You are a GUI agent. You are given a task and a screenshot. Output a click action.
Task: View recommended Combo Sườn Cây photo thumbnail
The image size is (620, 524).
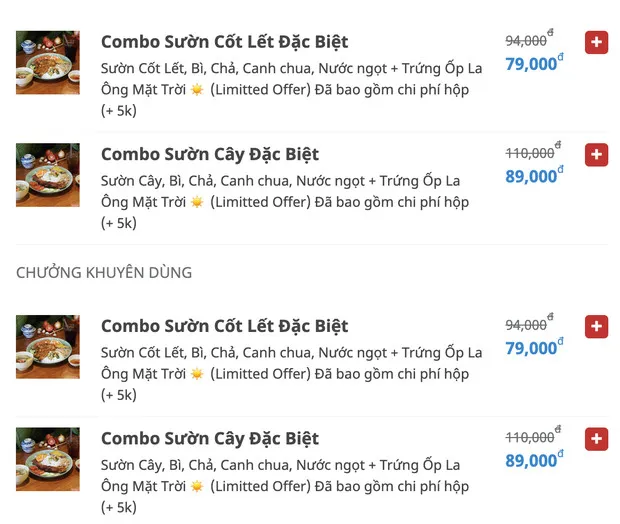coord(47,459)
